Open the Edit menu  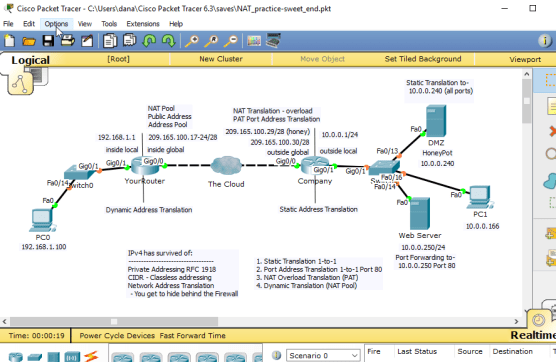point(29,24)
